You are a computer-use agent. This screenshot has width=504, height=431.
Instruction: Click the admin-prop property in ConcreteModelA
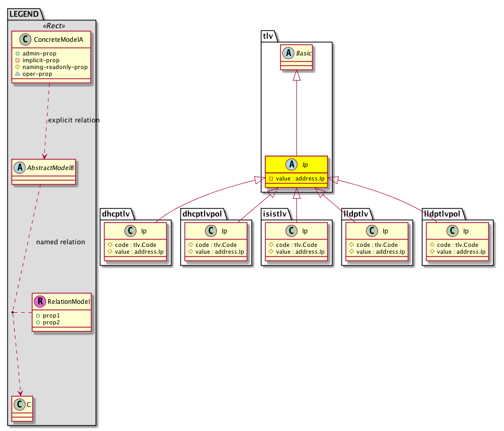click(42, 53)
